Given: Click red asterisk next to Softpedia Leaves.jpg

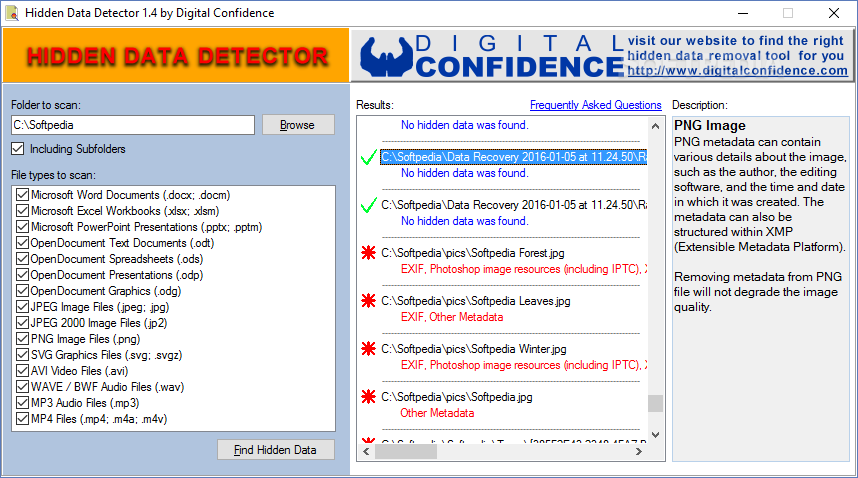Looking at the screenshot, I should coord(369,301).
